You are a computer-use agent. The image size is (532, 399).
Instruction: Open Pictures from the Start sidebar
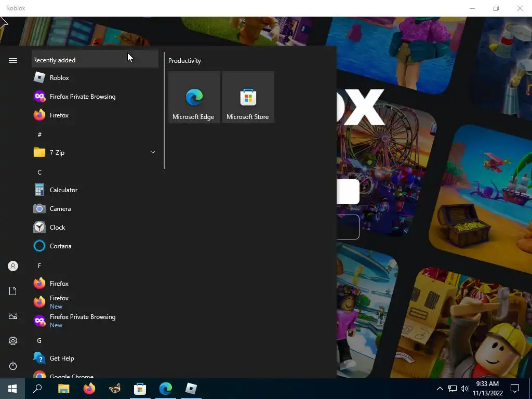point(13,316)
